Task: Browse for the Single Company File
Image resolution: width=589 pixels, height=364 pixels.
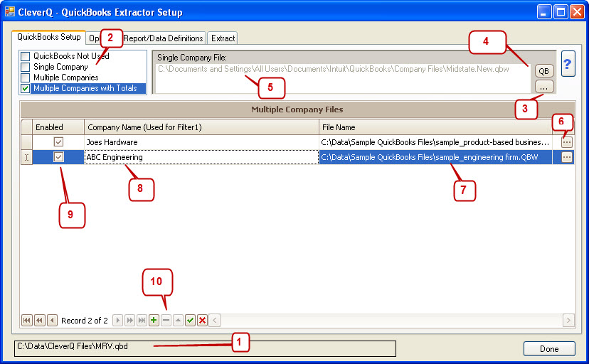Action: [544, 86]
